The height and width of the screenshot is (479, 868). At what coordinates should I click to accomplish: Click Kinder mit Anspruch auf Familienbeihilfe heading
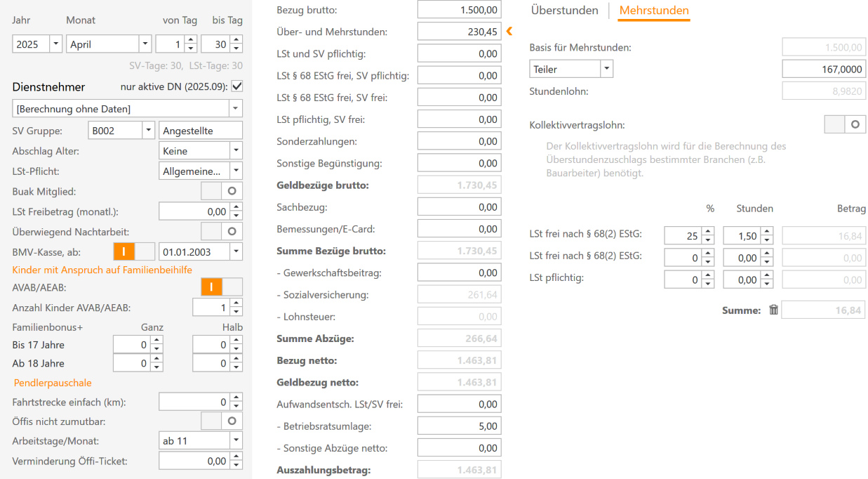tap(102, 270)
